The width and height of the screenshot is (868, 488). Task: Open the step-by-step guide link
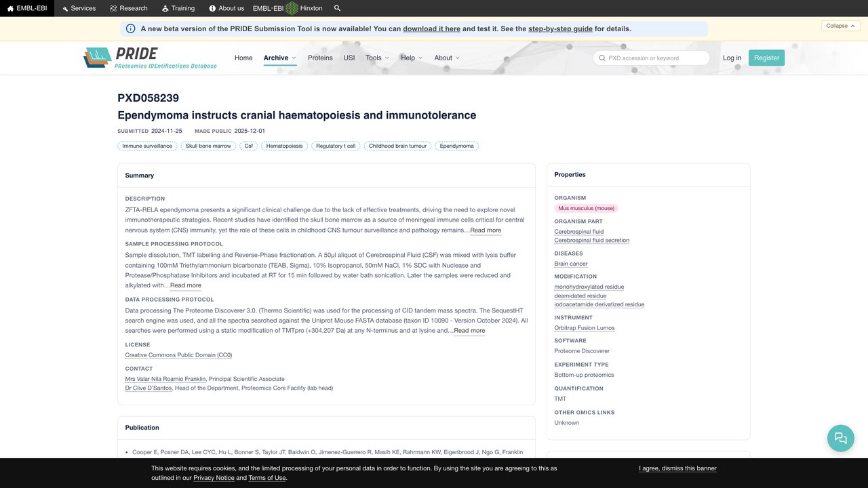pos(561,28)
